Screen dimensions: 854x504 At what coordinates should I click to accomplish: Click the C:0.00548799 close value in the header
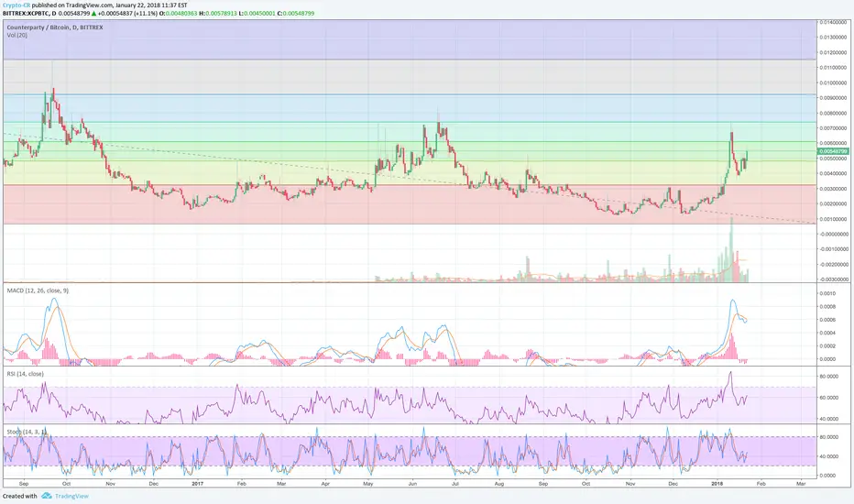(296, 13)
